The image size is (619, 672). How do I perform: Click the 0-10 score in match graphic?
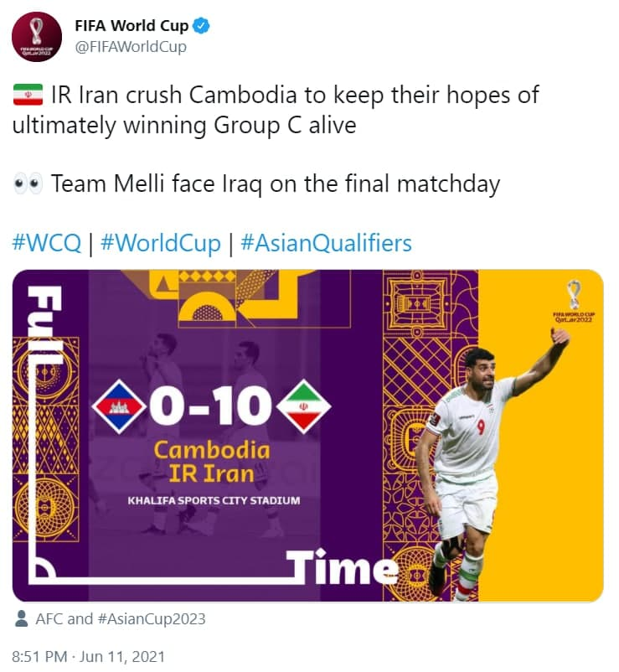[x=211, y=406]
